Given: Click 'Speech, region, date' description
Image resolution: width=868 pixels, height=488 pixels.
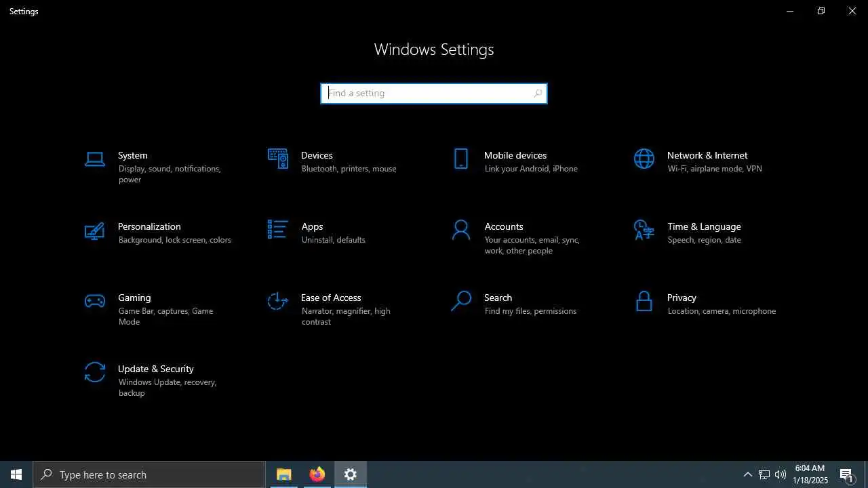Looking at the screenshot, I should coord(704,240).
